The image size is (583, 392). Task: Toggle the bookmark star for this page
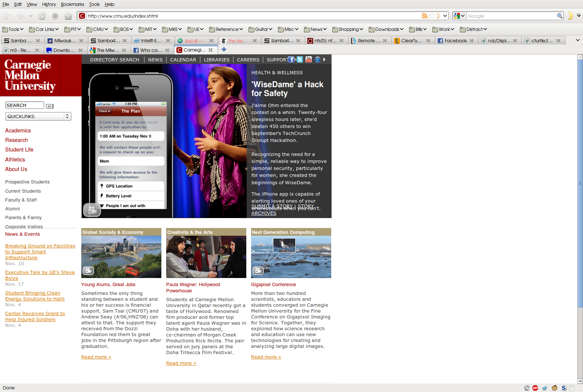coord(432,16)
